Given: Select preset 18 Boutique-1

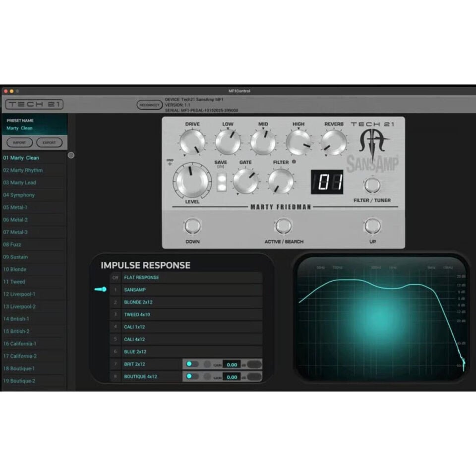Looking at the screenshot, I should point(34,368).
